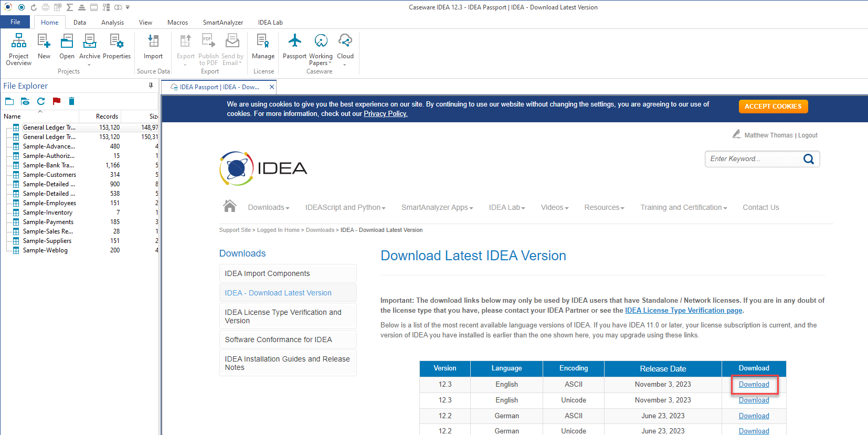Image resolution: width=868 pixels, height=435 pixels.
Task: Click the sigma icon in the quick access toolbar
Action: [69, 7]
